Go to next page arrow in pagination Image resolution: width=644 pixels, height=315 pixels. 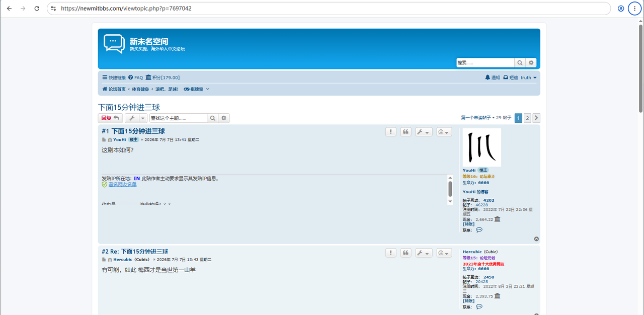pyautogui.click(x=536, y=118)
